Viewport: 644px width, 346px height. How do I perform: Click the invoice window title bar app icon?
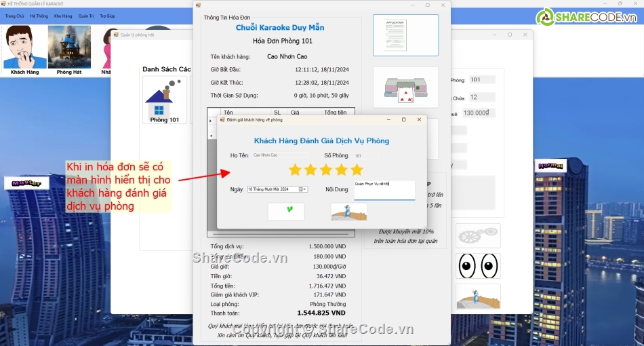(x=199, y=5)
